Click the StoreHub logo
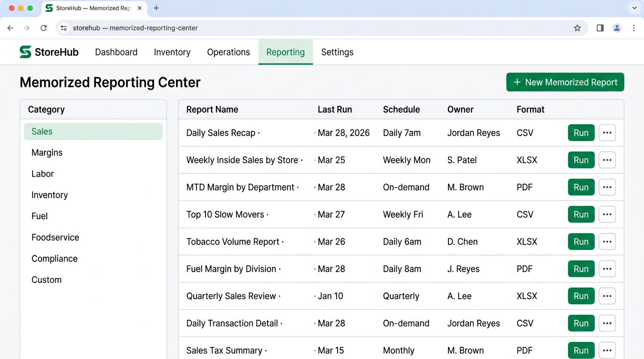This screenshot has height=359, width=644. (49, 52)
